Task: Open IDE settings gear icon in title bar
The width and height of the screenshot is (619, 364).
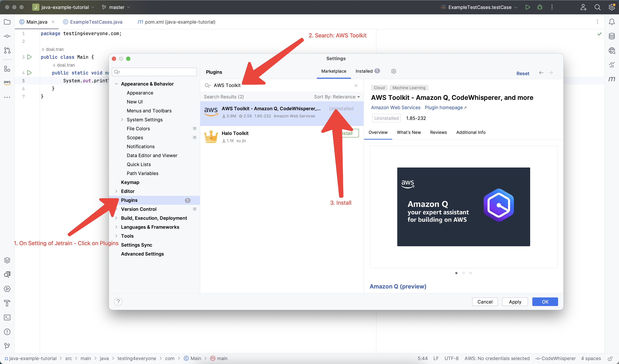Action: (x=612, y=7)
